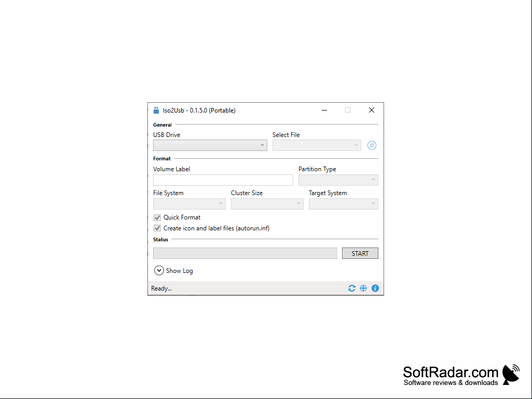Click the Iso2Usb USB icon in title bar
532x399 pixels.
[x=156, y=110]
